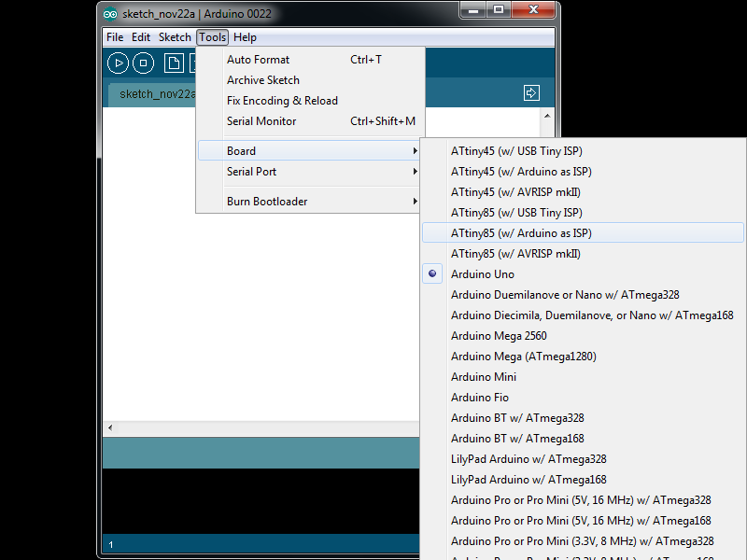Expand the Serial Port submenu
Viewport: 747px width, 560px height.
(309, 172)
